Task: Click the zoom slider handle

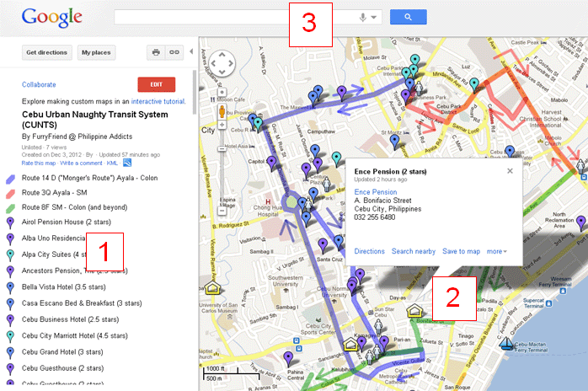Action: pyautogui.click(x=222, y=149)
